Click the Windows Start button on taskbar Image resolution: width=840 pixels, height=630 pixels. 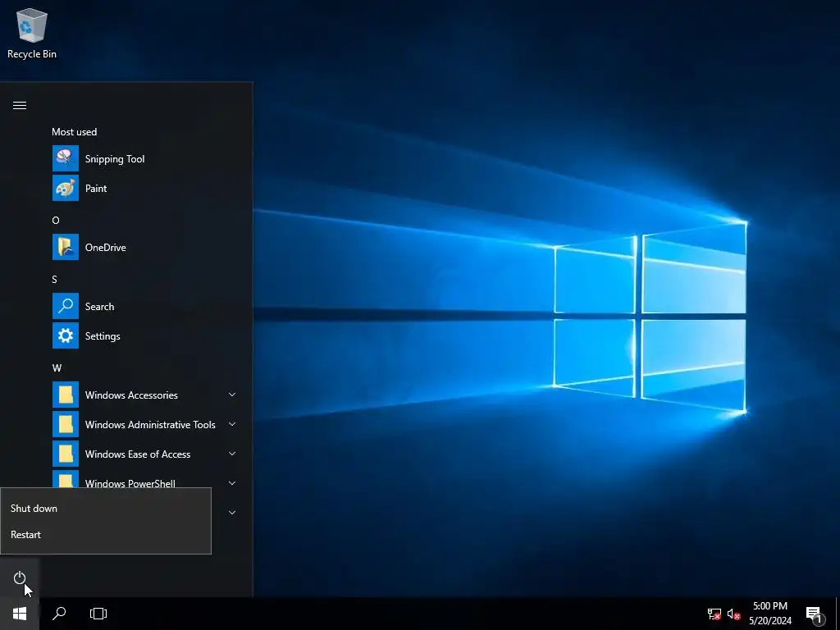[20, 614]
